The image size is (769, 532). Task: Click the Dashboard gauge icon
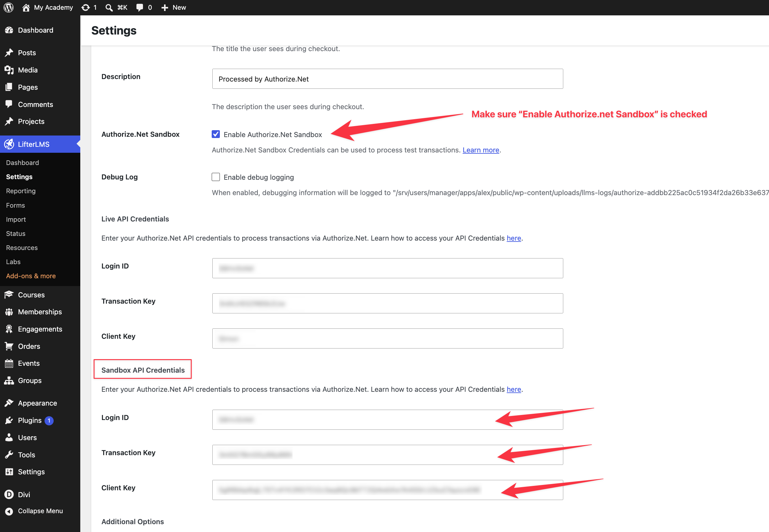[x=9, y=30]
